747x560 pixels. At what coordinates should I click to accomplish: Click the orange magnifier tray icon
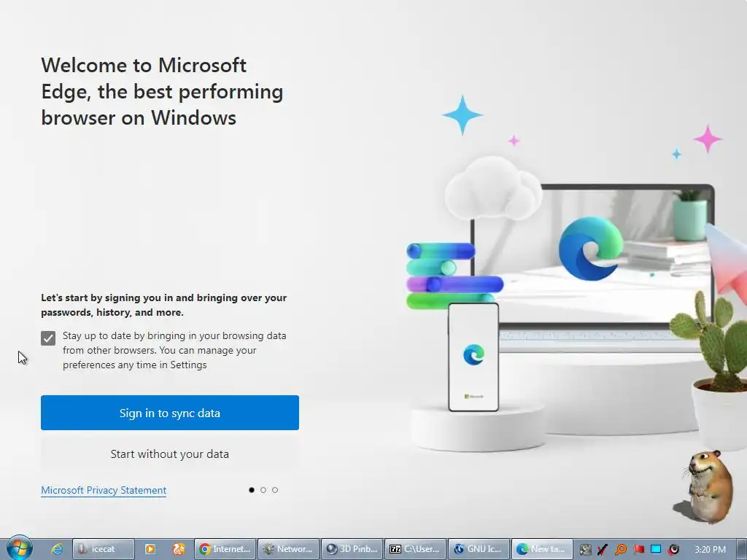(620, 550)
